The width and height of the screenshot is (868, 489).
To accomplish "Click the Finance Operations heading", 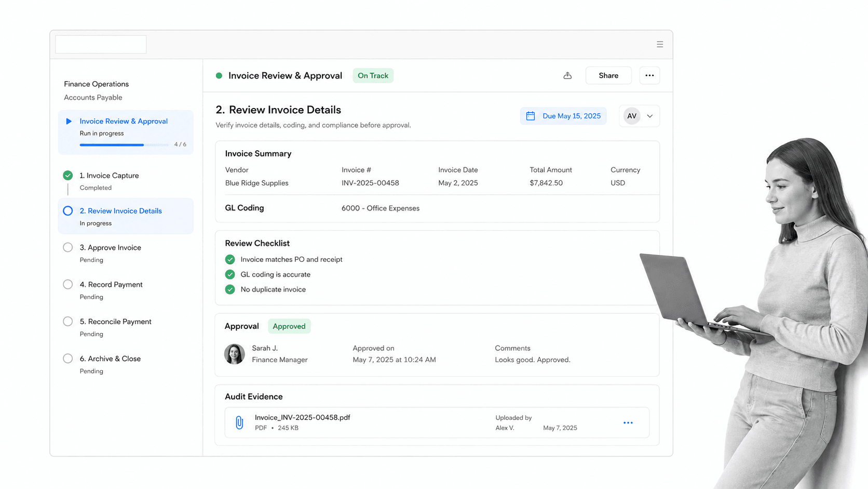I will tap(96, 84).
